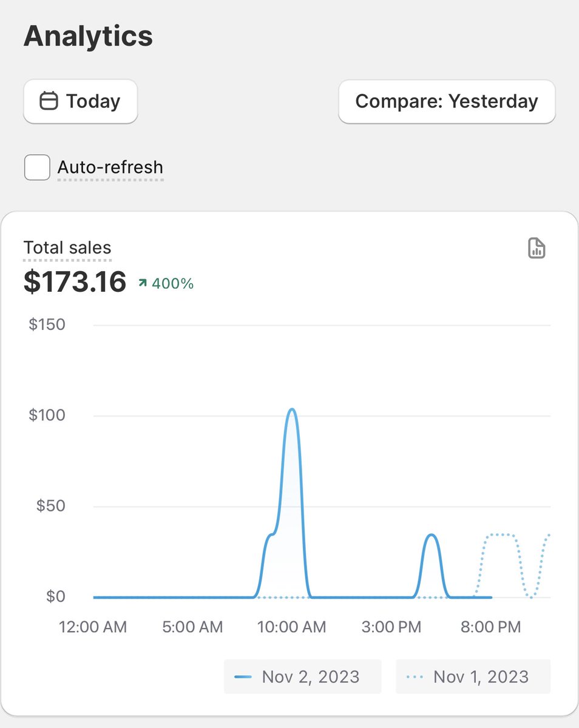
Task: Click the tallest sales peak near 10 AM
Action: (x=292, y=410)
